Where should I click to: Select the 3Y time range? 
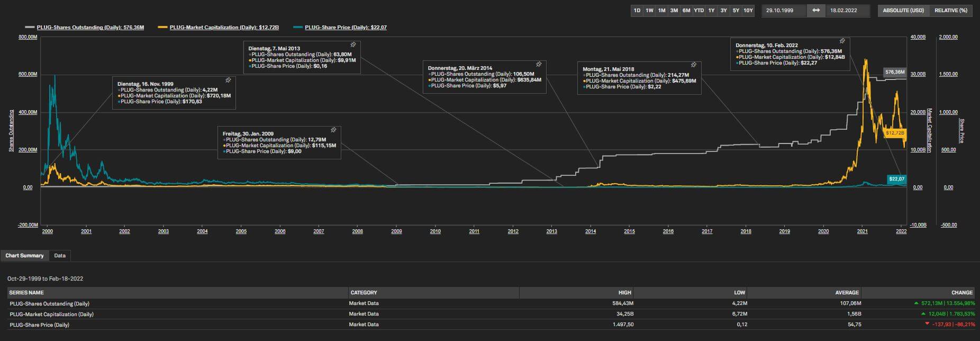pyautogui.click(x=723, y=11)
